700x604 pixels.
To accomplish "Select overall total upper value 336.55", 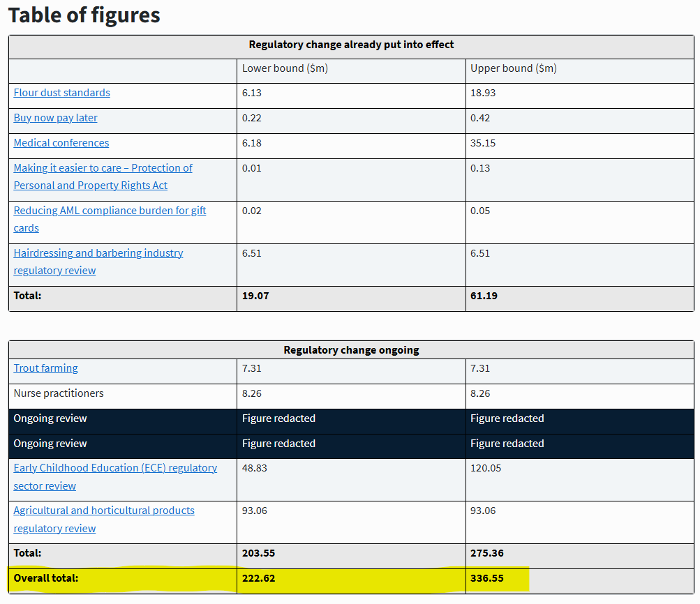I will pyautogui.click(x=487, y=578).
